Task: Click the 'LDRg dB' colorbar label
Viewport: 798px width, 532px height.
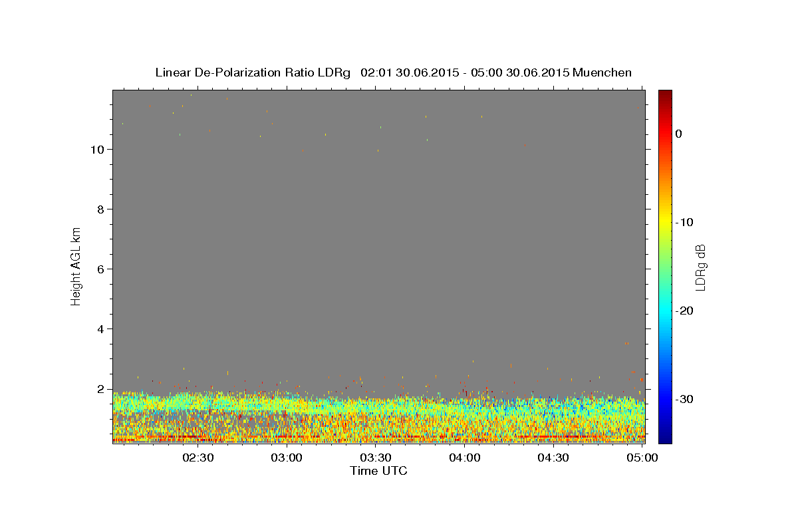Action: pos(700,267)
